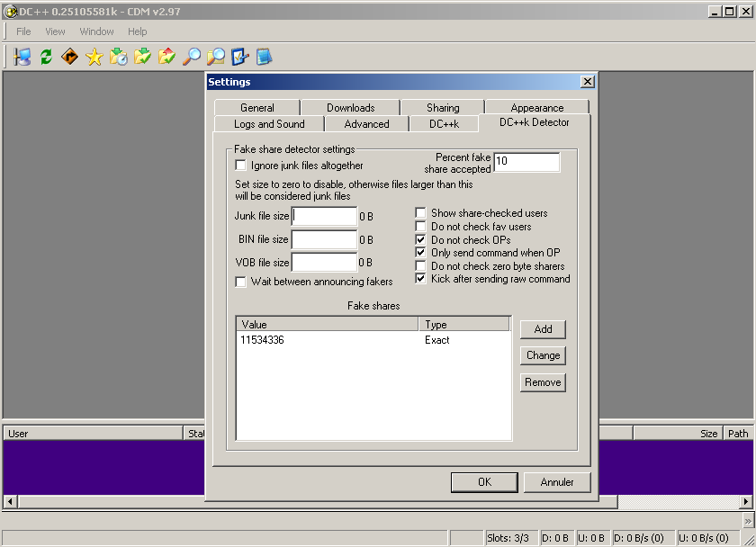The width and height of the screenshot is (756, 547).
Task: Confirm settings with OK button
Action: click(x=484, y=482)
